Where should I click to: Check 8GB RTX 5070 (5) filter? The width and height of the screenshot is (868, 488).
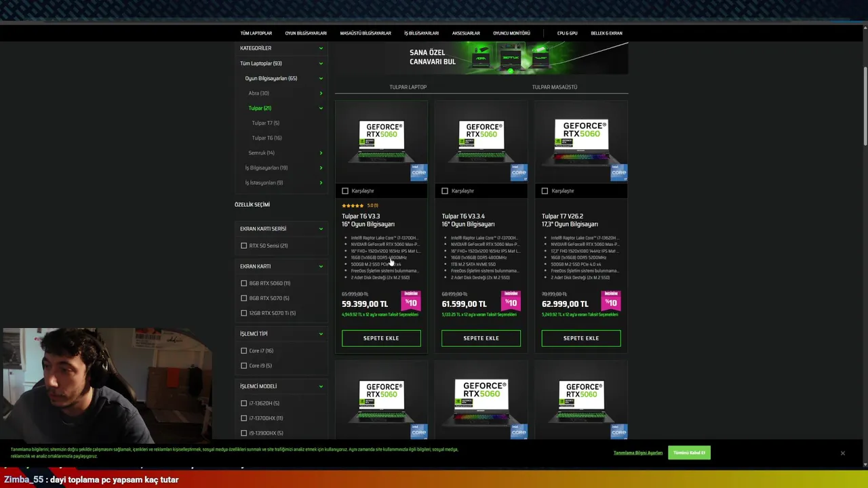[x=244, y=298]
